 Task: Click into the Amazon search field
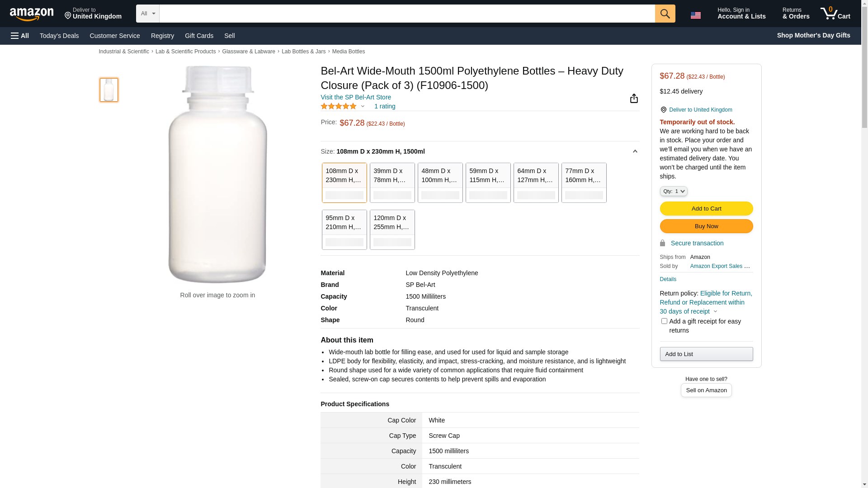(x=407, y=14)
